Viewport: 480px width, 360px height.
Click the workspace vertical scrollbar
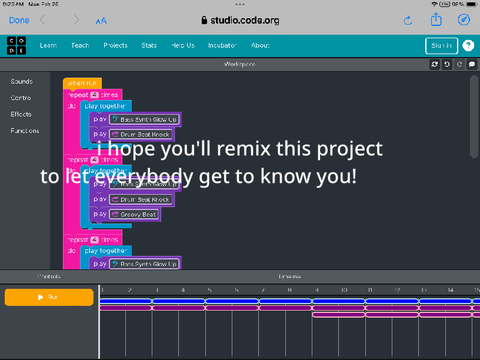pos(474,117)
